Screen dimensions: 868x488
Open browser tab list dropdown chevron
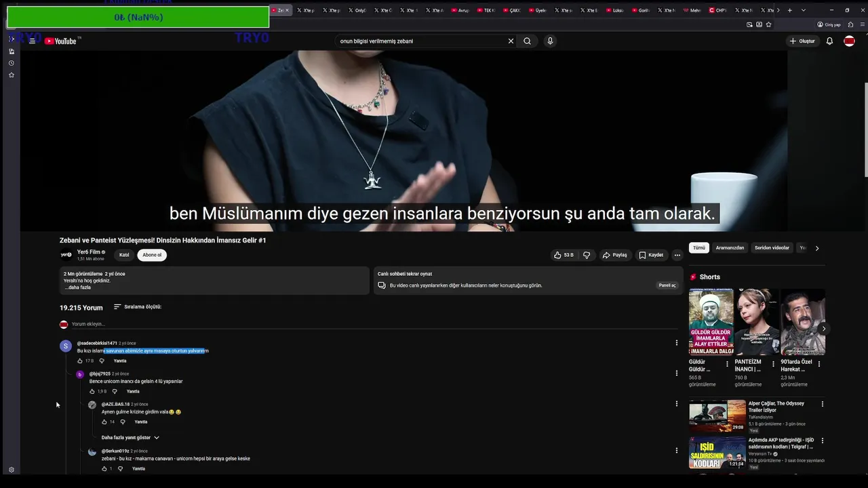point(804,10)
